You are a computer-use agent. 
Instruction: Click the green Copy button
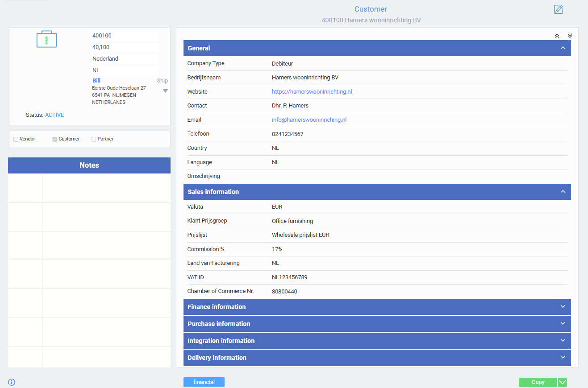538,382
